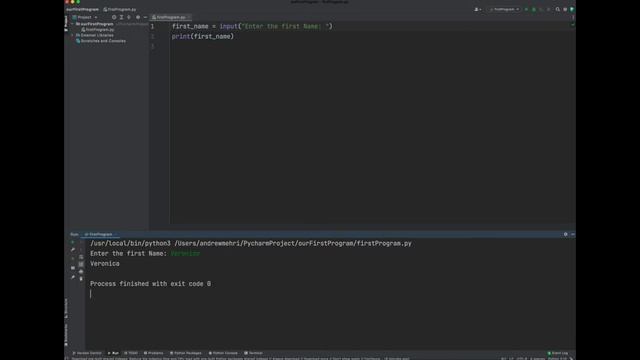640x360 pixels.
Task: Click the pin tab icon in Run panel
Action: [73, 278]
